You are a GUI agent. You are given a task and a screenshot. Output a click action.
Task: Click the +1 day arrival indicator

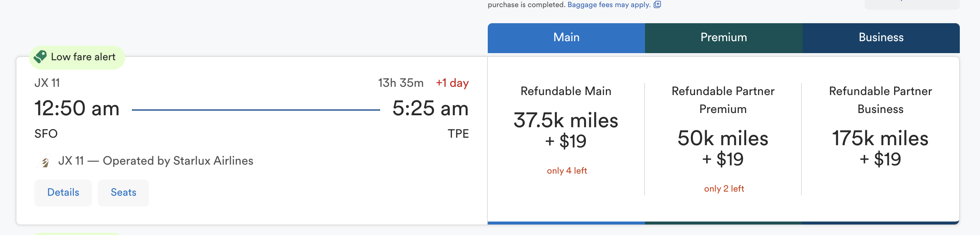pyautogui.click(x=452, y=83)
